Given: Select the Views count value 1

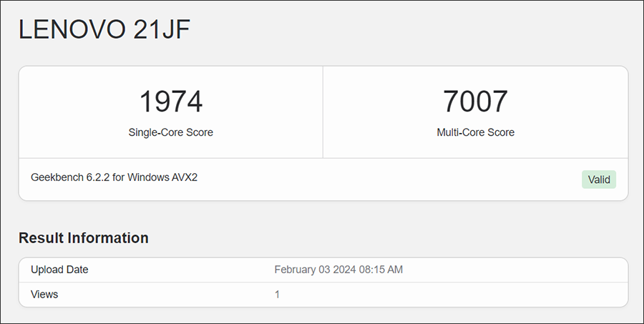Looking at the screenshot, I should pyautogui.click(x=277, y=295).
